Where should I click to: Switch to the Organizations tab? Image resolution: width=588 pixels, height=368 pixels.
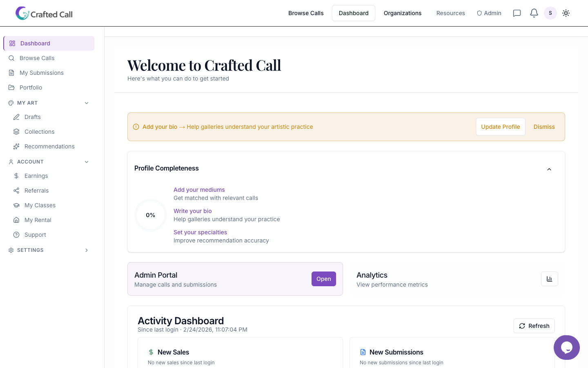[402, 13]
